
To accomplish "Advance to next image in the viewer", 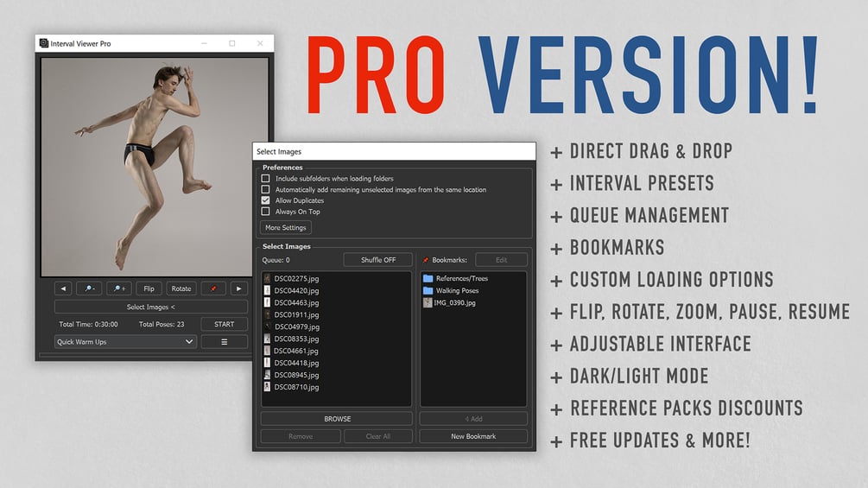I will (x=238, y=288).
